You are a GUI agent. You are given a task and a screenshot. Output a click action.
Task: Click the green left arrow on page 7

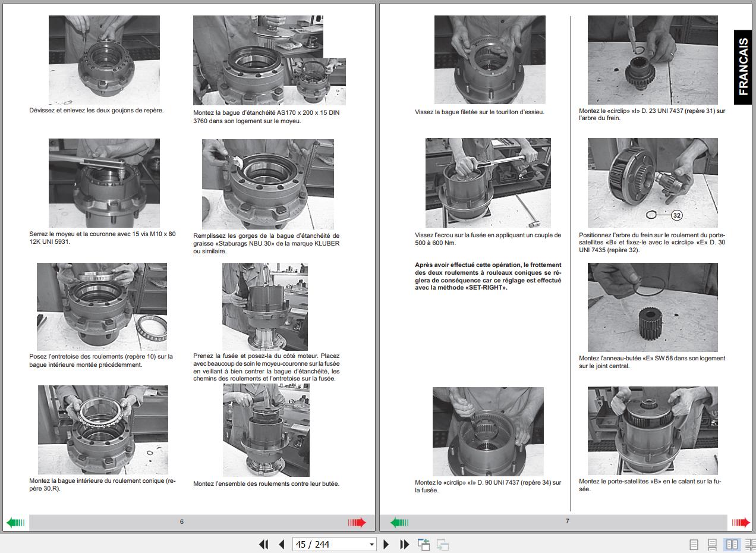(399, 523)
